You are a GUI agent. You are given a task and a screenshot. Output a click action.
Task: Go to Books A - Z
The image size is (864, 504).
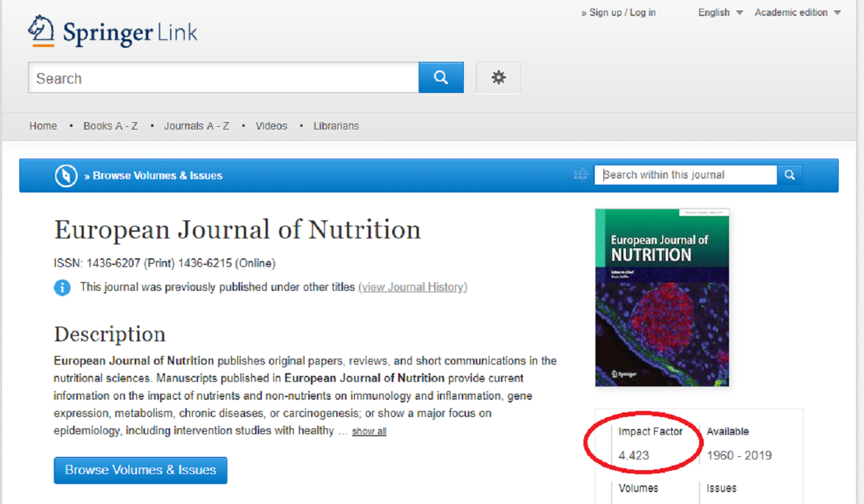coord(110,126)
